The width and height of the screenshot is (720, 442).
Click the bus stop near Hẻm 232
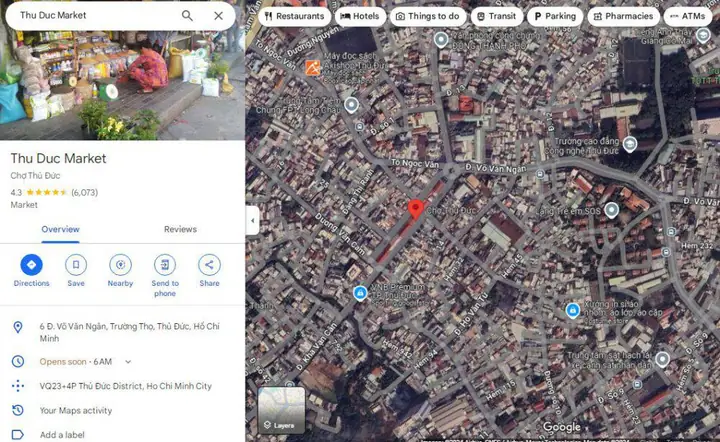tap(666, 252)
